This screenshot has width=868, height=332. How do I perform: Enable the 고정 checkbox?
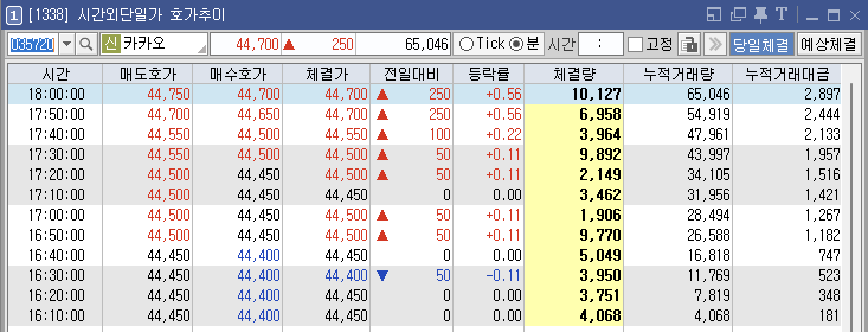[x=635, y=44]
